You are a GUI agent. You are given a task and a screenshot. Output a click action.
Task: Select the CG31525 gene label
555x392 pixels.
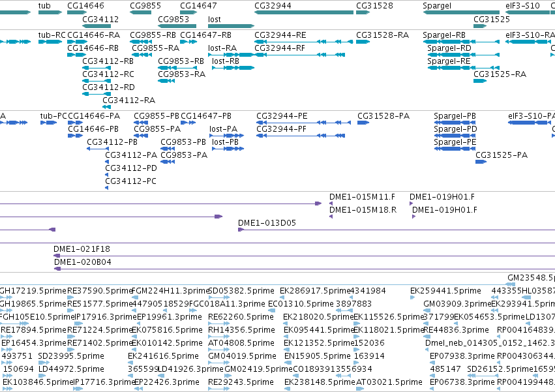(492, 19)
